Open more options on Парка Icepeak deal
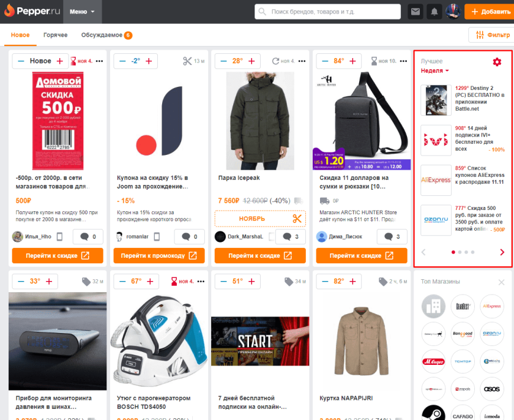The image size is (514, 420). coord(302,61)
